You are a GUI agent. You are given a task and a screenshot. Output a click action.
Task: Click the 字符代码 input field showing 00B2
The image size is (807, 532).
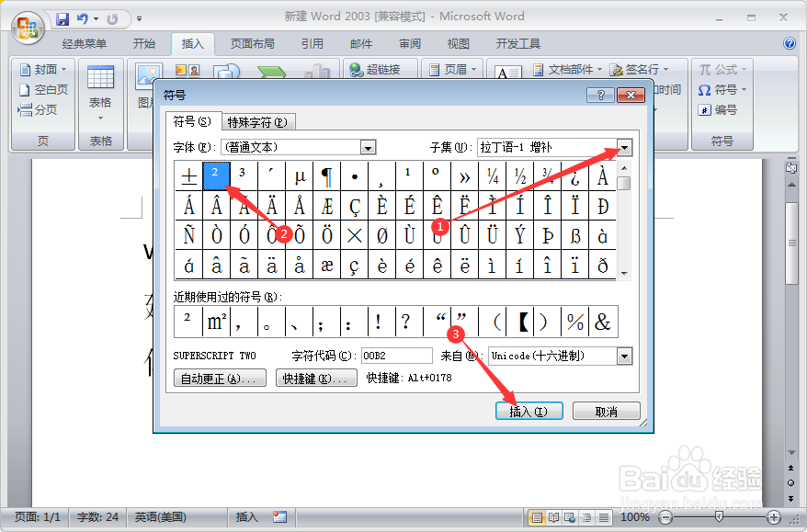tap(397, 356)
